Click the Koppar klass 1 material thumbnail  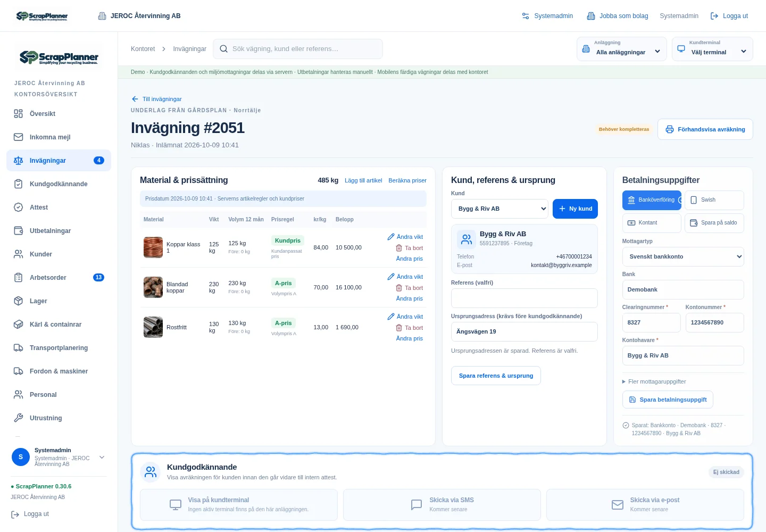[x=153, y=247]
